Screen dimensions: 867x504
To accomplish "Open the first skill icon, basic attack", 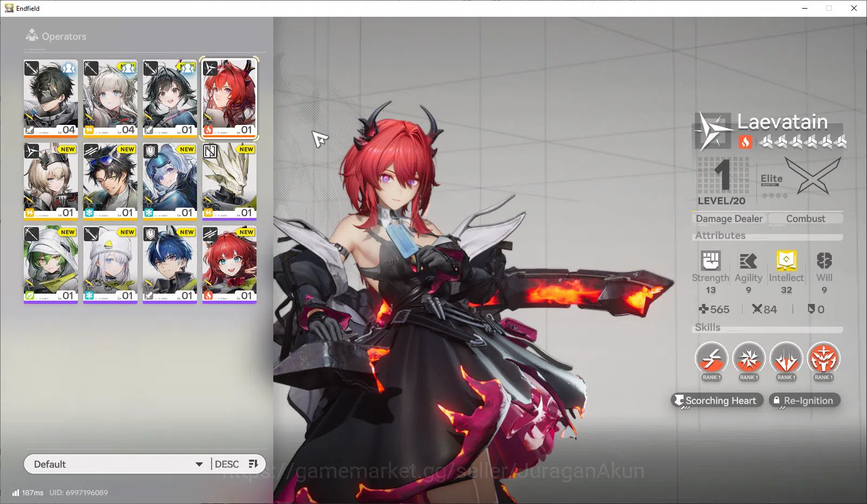I will (x=711, y=359).
